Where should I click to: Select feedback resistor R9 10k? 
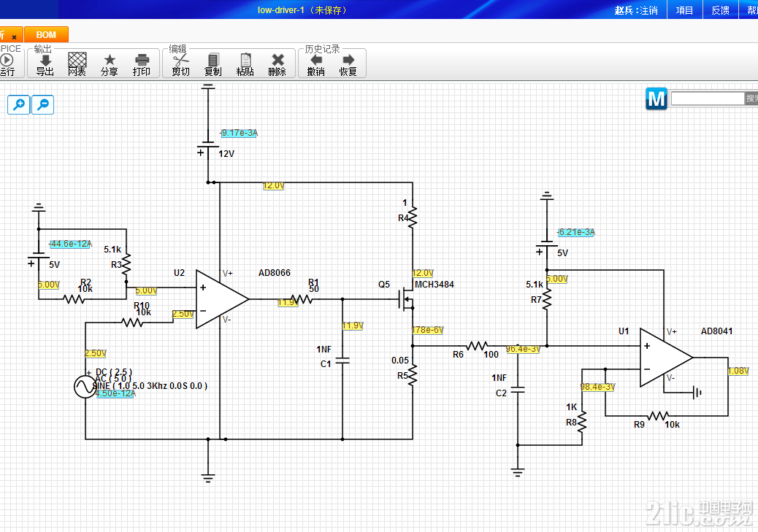tap(658, 415)
